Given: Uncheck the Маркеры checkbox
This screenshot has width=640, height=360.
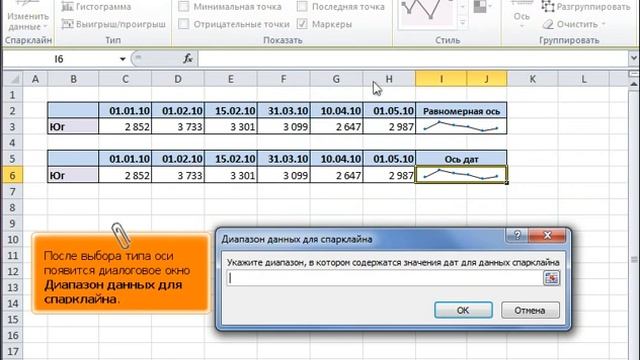Looking at the screenshot, I should tap(302, 24).
